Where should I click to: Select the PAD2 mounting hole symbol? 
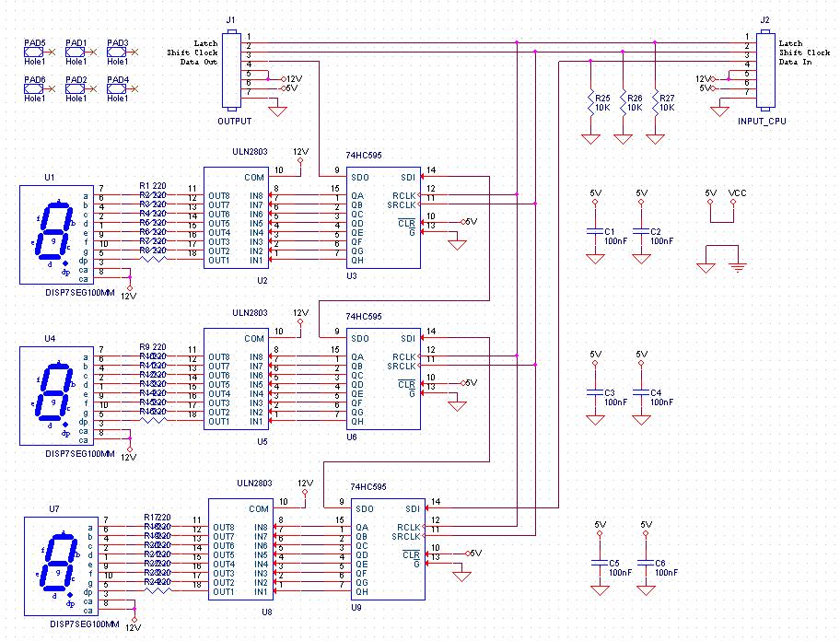[75, 89]
